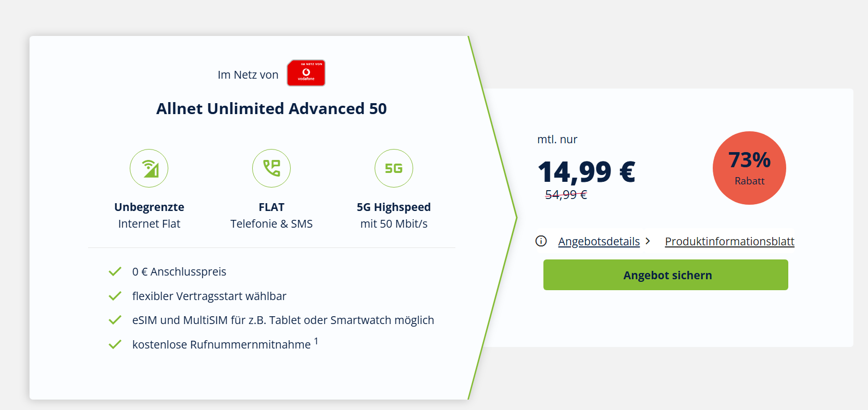Click checkmark beside eSIM und MultiSIM

click(x=115, y=320)
